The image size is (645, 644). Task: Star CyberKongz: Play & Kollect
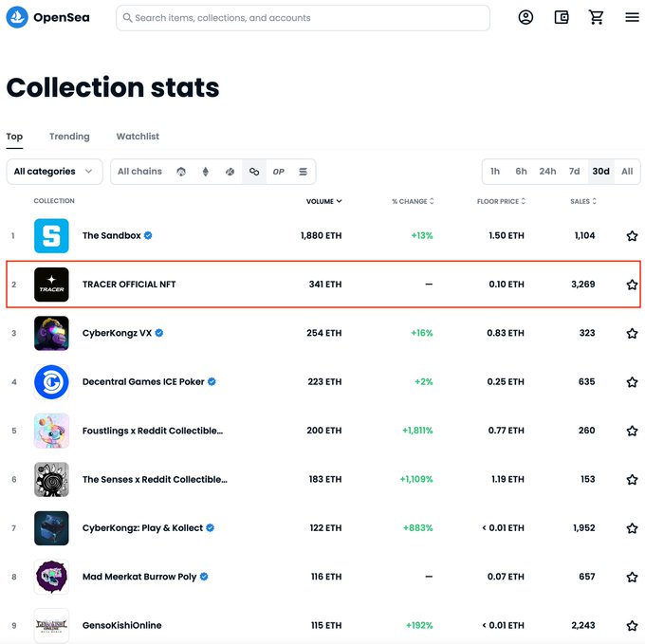(632, 528)
